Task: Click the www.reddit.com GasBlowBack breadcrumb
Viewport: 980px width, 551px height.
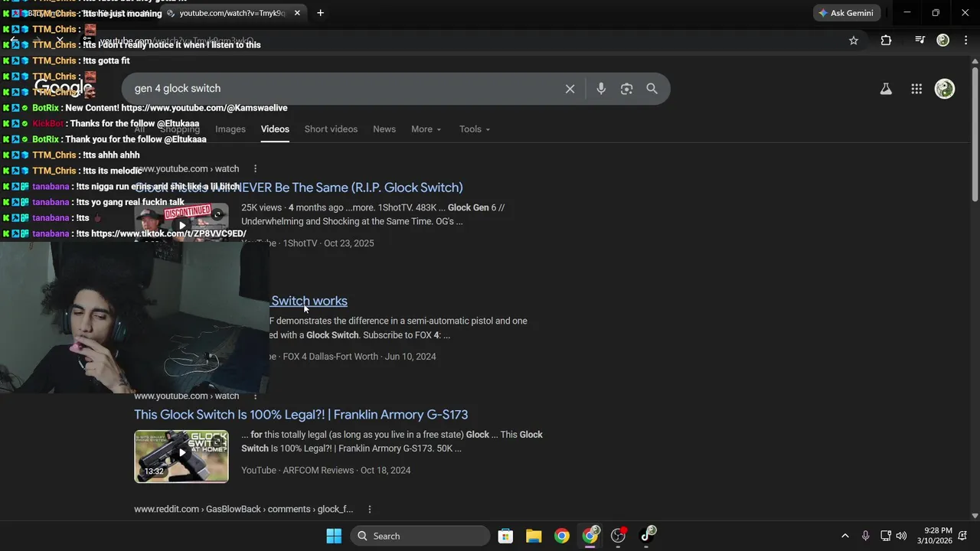Action: tap(243, 510)
